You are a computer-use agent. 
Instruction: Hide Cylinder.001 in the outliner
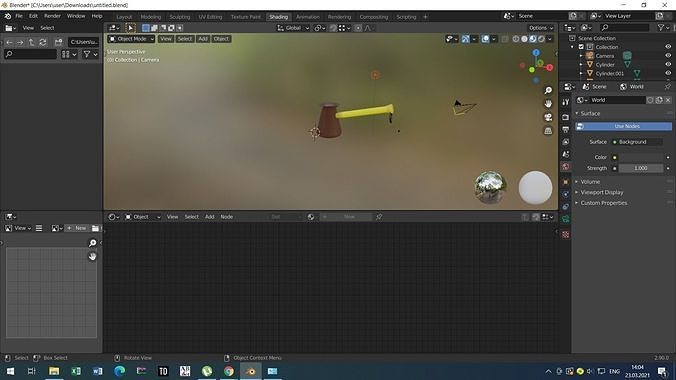tap(668, 73)
